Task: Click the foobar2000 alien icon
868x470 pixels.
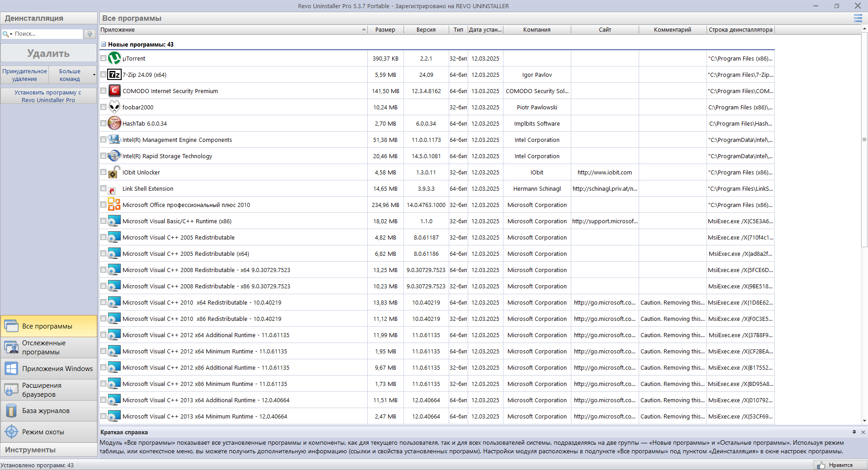Action: click(x=114, y=107)
